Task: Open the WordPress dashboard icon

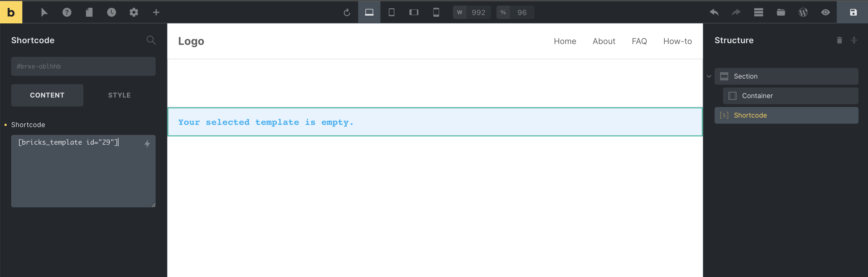Action: pos(803,13)
